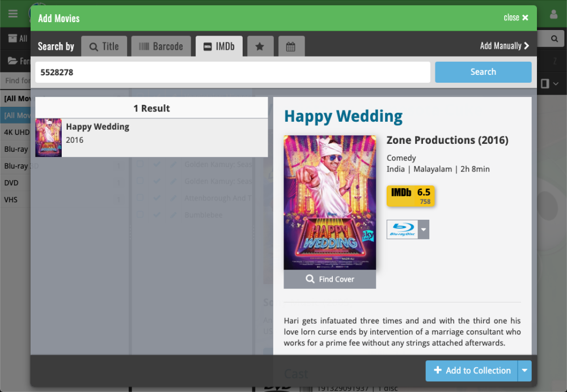The width and height of the screenshot is (567, 392).
Task: Expand the Add to Collection dropdown arrow
Action: click(524, 370)
